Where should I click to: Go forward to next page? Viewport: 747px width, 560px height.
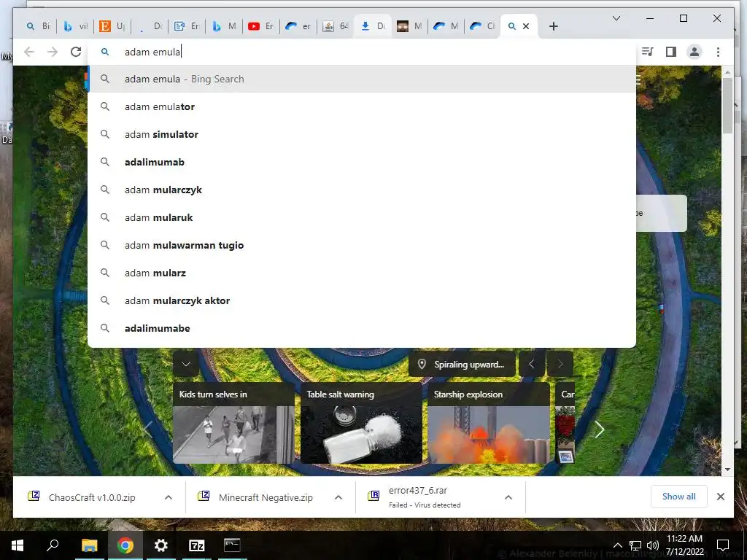53,52
